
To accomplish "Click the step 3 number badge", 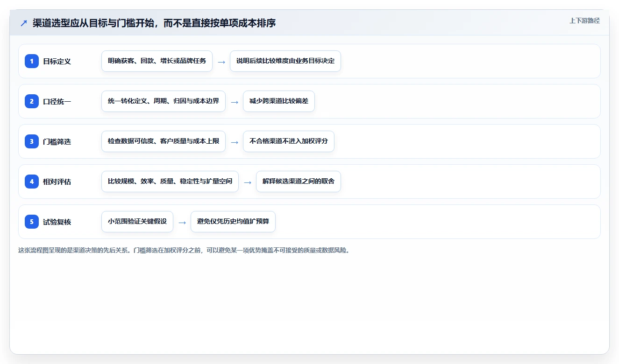I will [x=32, y=141].
